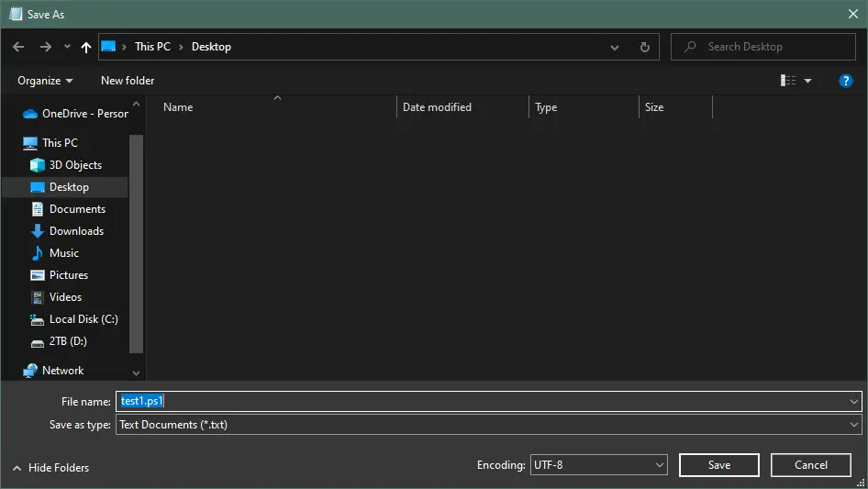Click the Videos folder icon
This screenshot has height=489, width=868.
point(37,297)
